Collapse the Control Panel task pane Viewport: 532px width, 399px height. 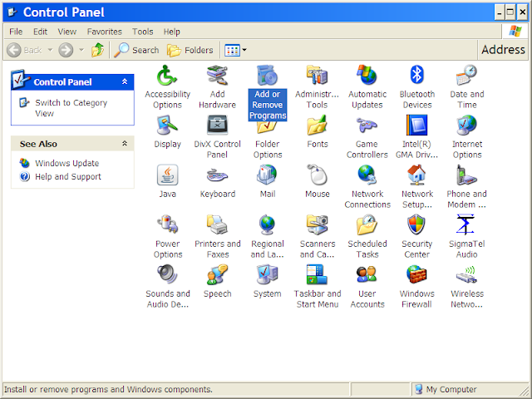point(125,81)
